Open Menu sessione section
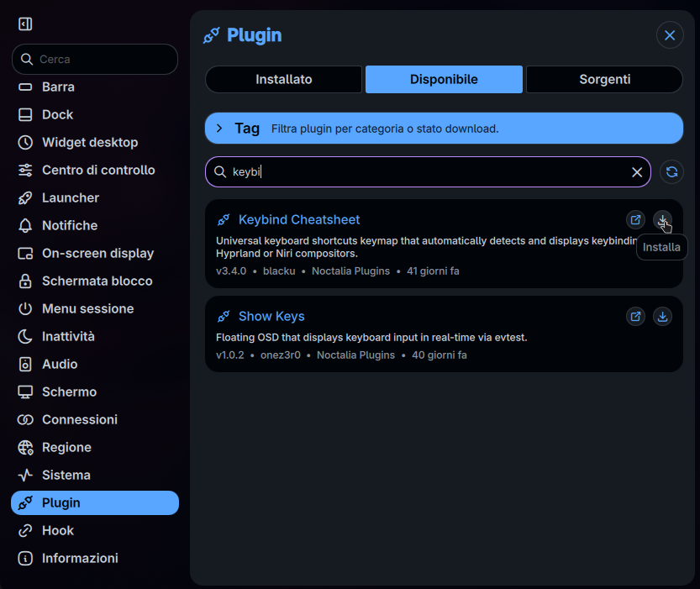Viewport: 700px width, 589px height. pos(95,308)
